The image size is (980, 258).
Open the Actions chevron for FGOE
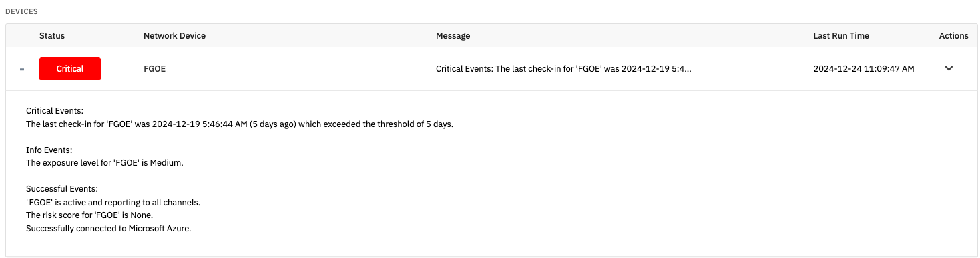pos(949,69)
